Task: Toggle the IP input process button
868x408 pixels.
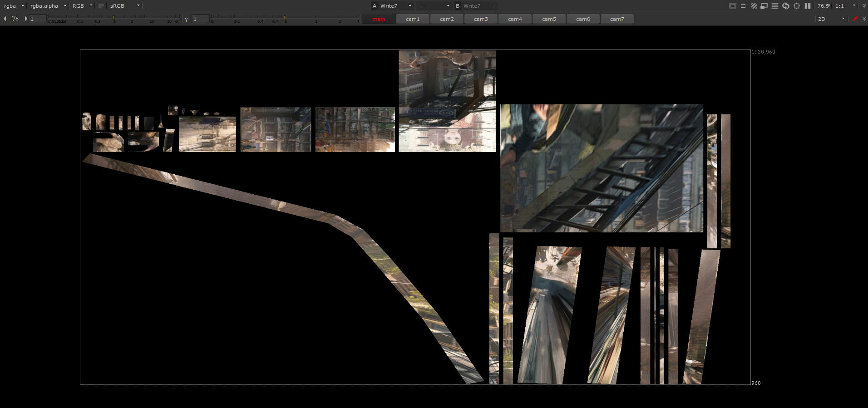Action: pyautogui.click(x=101, y=6)
